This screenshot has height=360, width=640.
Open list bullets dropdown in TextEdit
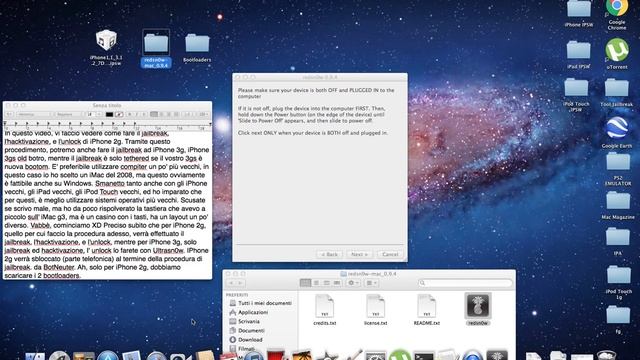coord(203,114)
